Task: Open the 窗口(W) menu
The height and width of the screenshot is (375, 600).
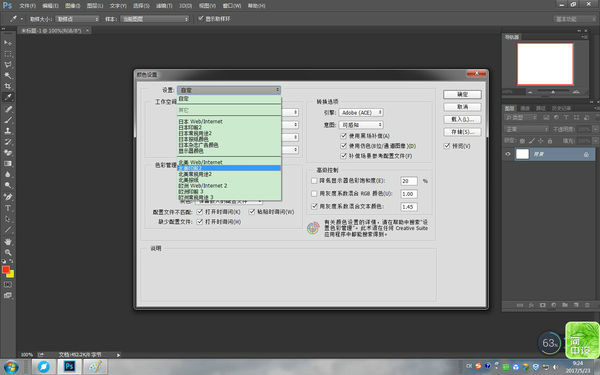Action: [x=232, y=6]
